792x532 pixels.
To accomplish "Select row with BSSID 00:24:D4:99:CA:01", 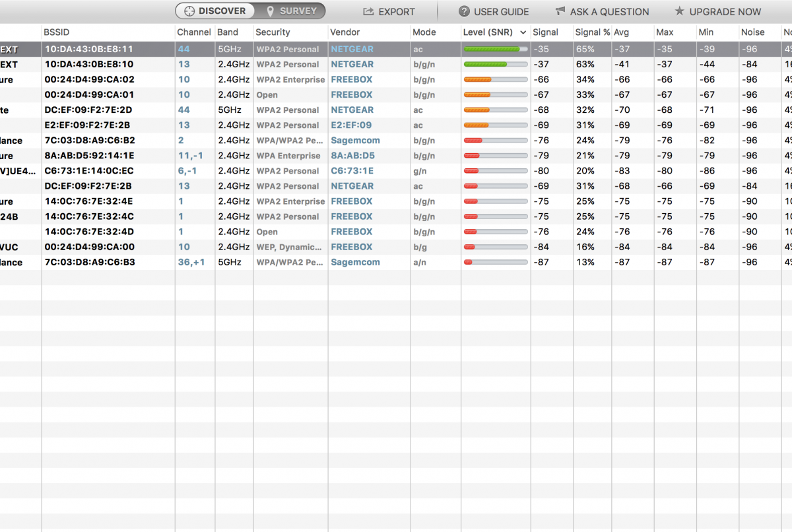I will click(396, 94).
